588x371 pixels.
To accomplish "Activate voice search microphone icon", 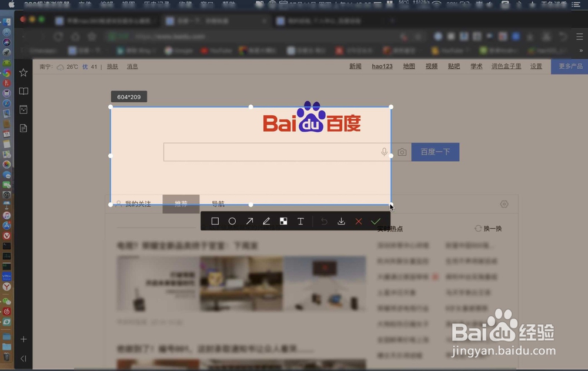I will point(384,152).
